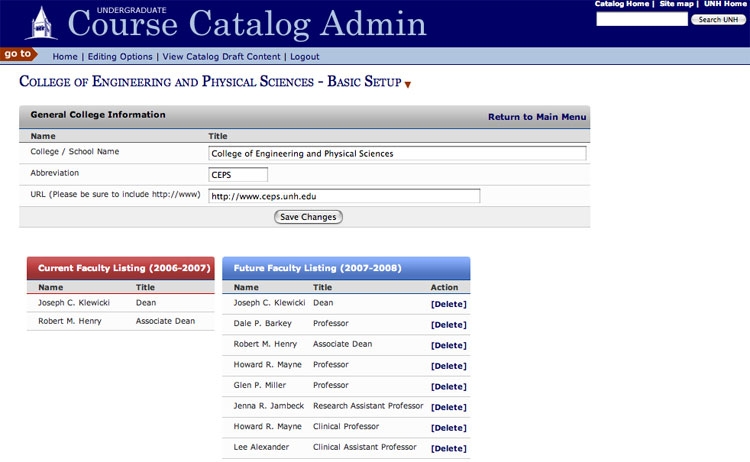The height and width of the screenshot is (462, 750).
Task: Click Glen P. Miller name
Action: 259,385
